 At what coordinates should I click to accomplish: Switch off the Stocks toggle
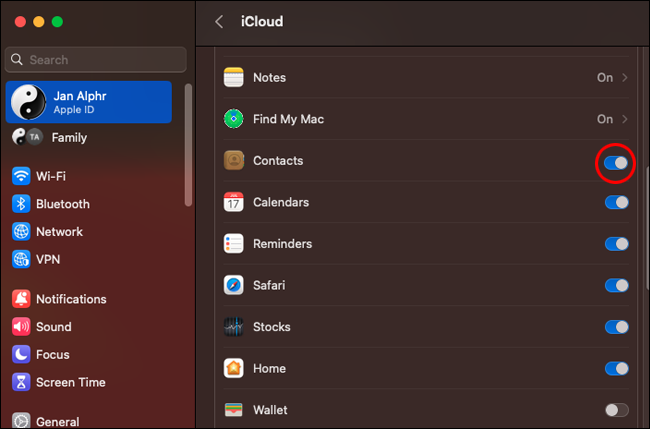pyautogui.click(x=616, y=327)
